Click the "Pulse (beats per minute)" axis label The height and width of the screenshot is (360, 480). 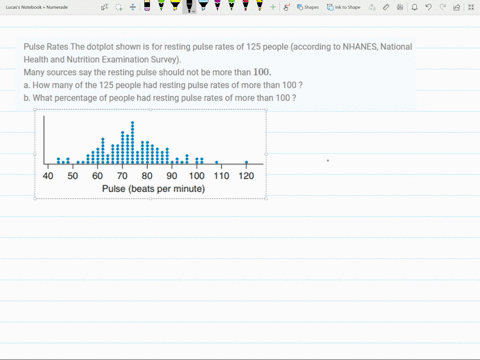click(x=153, y=189)
